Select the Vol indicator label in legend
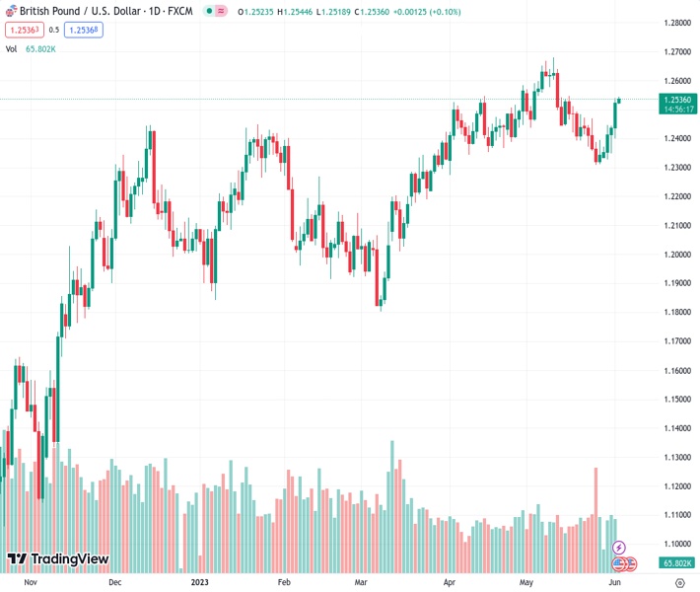Image resolution: width=700 pixels, height=592 pixels. pyautogui.click(x=11, y=47)
